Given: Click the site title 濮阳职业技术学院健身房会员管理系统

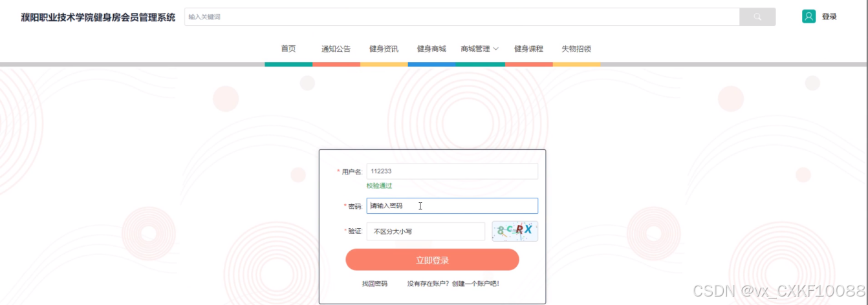Looking at the screenshot, I should tap(98, 17).
